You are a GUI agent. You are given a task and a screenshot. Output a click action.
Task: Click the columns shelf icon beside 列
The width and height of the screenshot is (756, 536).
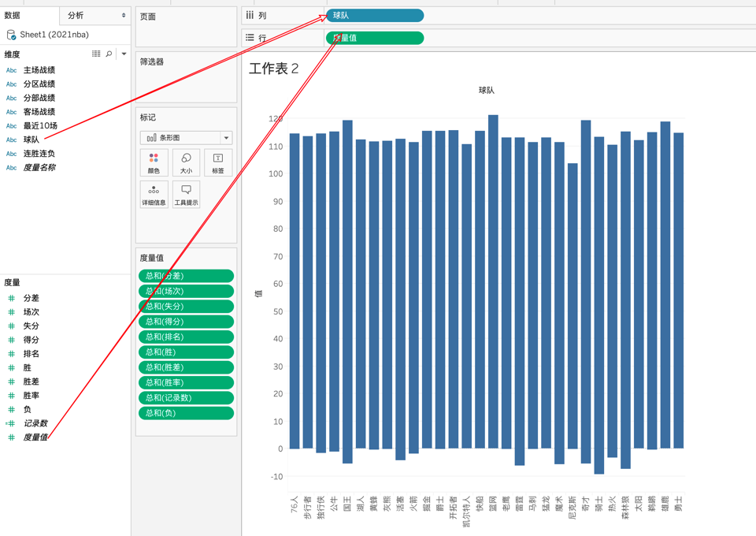250,16
